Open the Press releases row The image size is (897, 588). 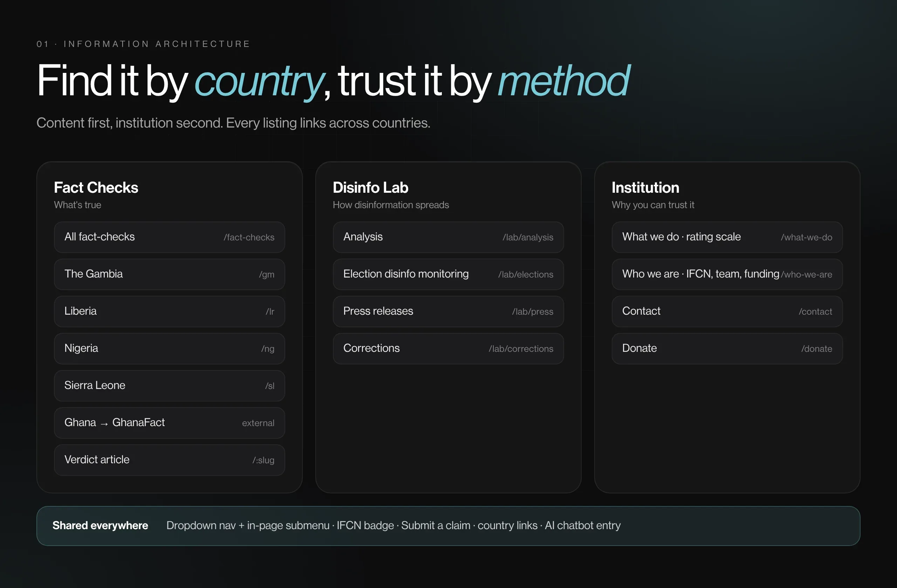coord(448,311)
